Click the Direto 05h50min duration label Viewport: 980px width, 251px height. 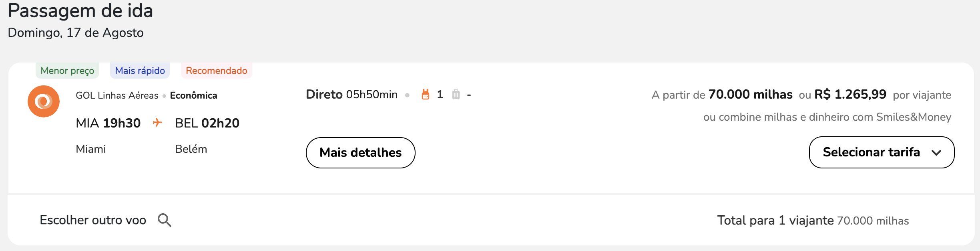click(351, 95)
